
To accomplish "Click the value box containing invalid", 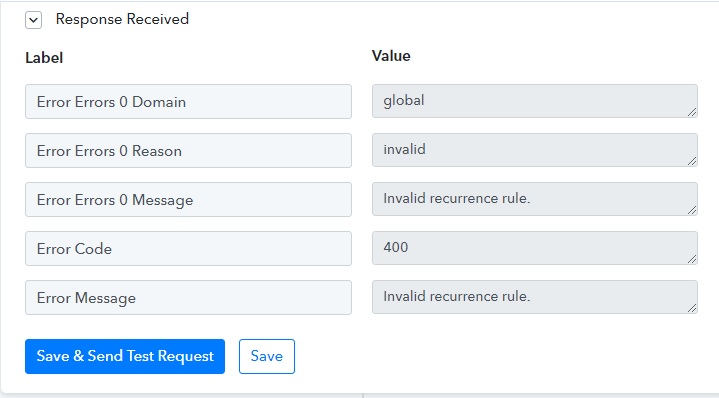I will click(x=535, y=150).
